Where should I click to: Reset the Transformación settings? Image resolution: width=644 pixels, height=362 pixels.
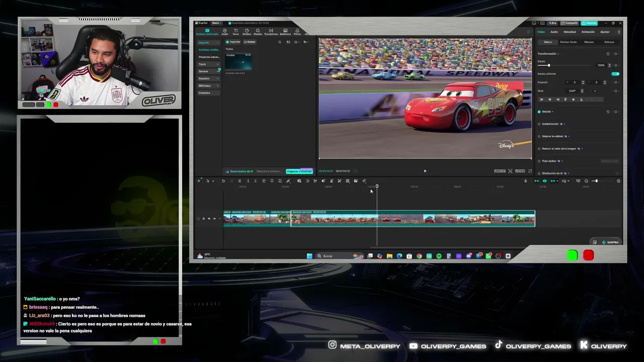tap(608, 54)
